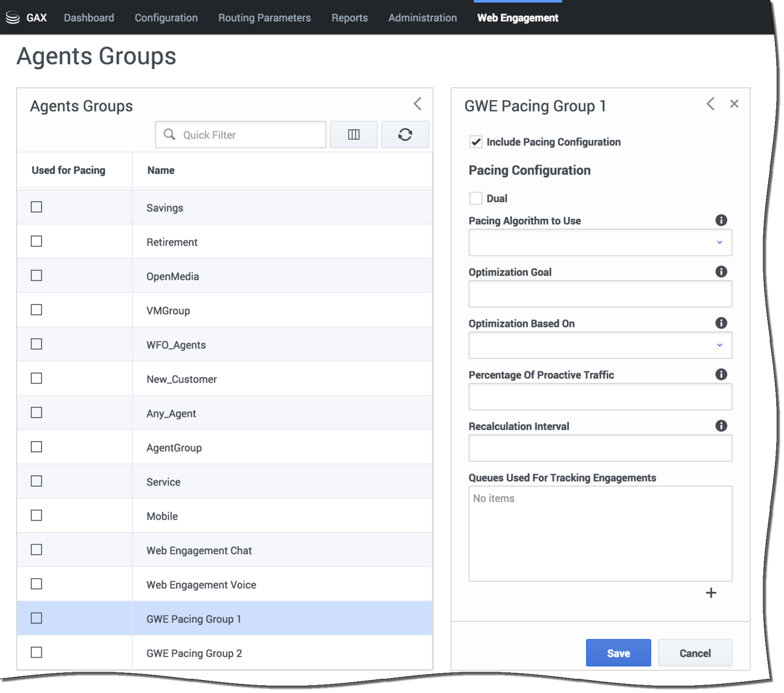The width and height of the screenshot is (784, 693).
Task: Select the GWE Pacing Group 1 name
Action: point(194,619)
